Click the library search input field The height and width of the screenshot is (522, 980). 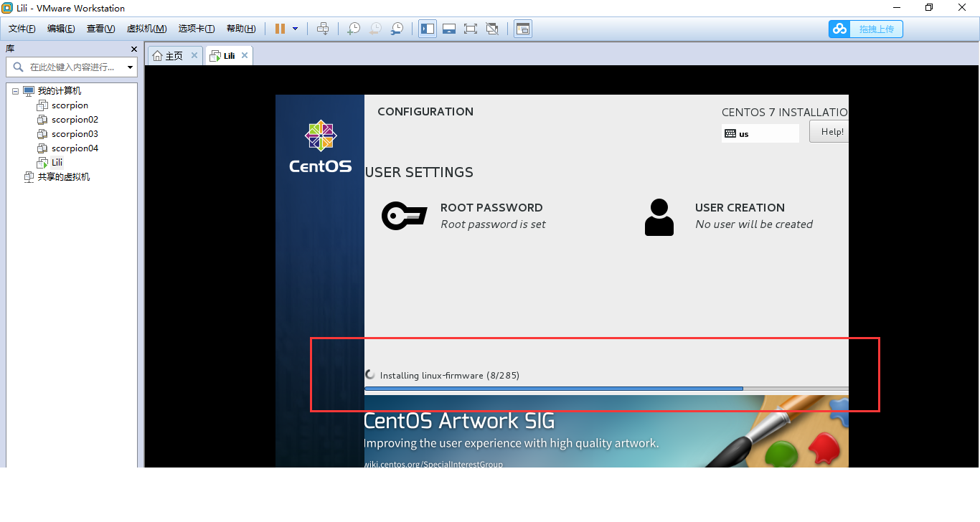70,67
